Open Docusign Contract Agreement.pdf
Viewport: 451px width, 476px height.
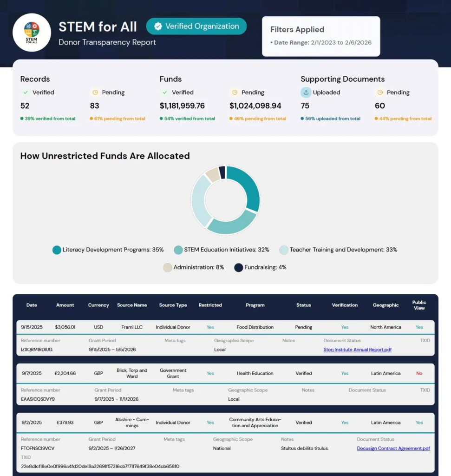[x=393, y=448]
